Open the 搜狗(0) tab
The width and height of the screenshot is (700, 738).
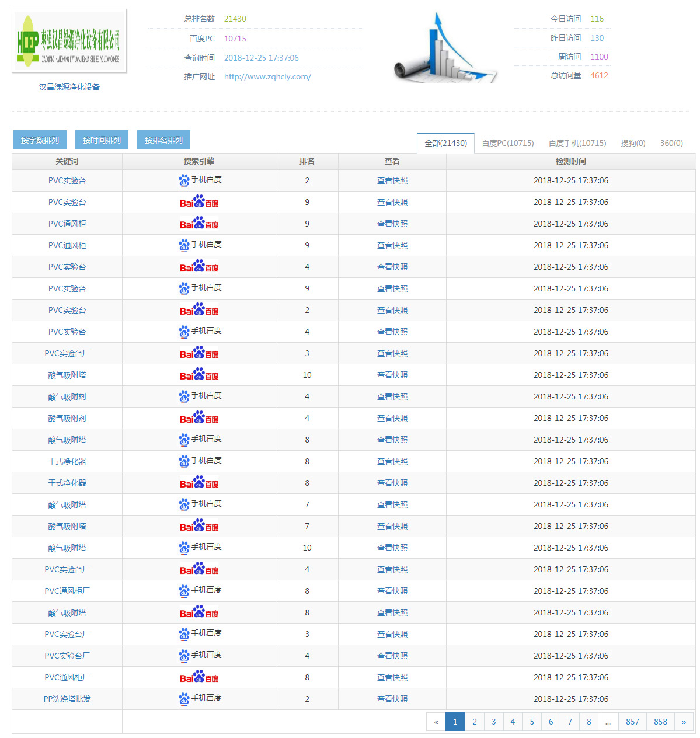point(633,143)
